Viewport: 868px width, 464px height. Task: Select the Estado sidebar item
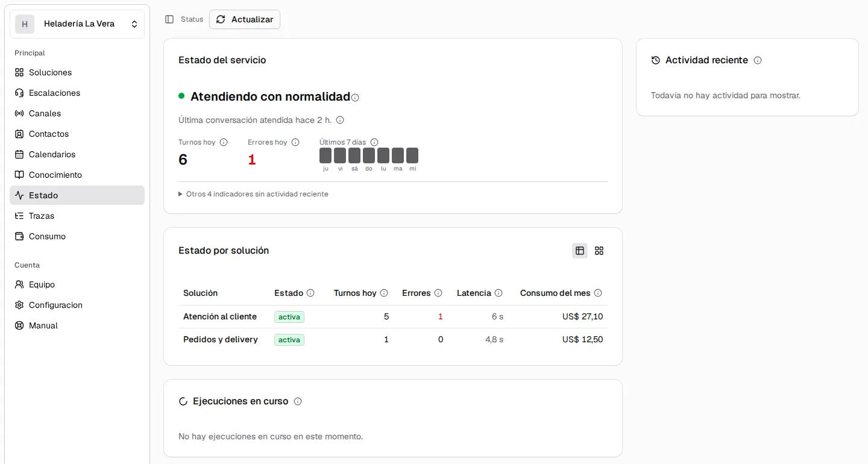click(x=77, y=195)
